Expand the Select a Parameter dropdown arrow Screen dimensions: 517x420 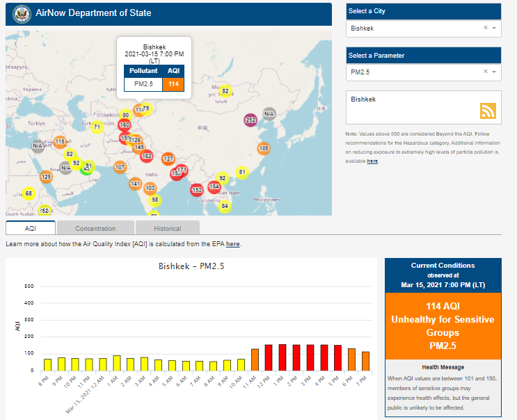494,72
